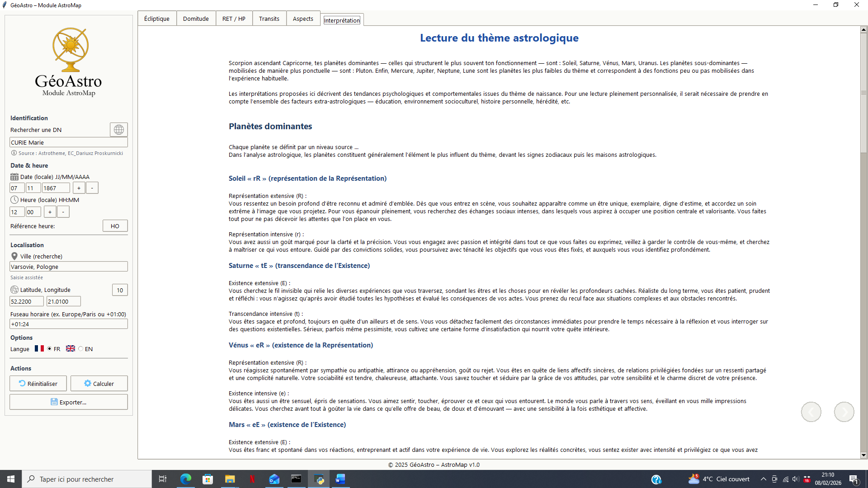Switch to the RET / HP tab
The height and width of the screenshot is (488, 868).
pyautogui.click(x=234, y=19)
